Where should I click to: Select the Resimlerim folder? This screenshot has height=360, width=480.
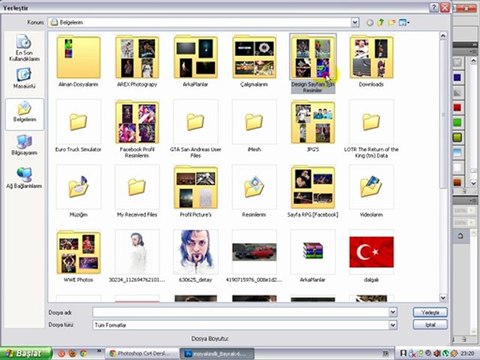pos(254,191)
